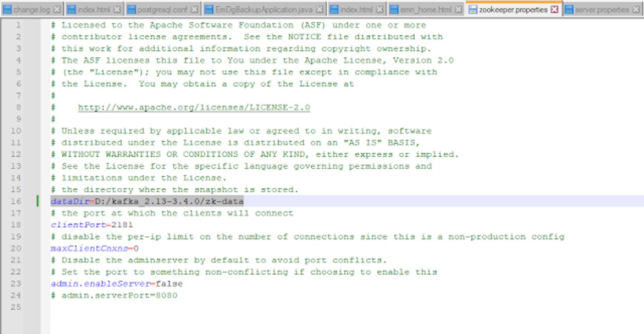Click the maxClientCnxns property name
644x334 pixels.
[89, 248]
